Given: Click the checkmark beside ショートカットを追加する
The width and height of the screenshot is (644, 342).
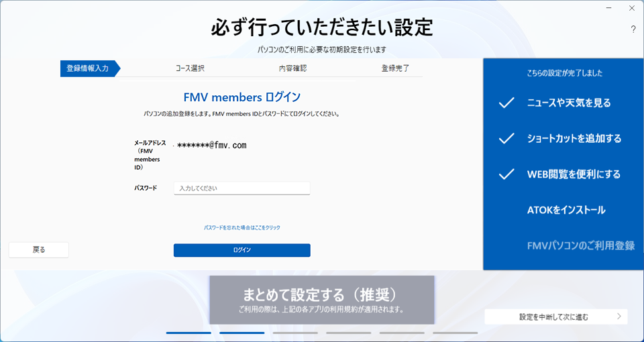Looking at the screenshot, I should 506,139.
